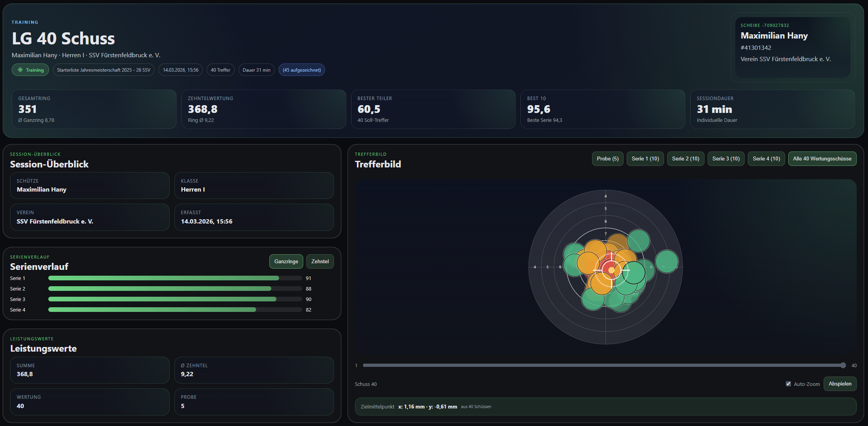The height and width of the screenshot is (426, 868).
Task: Select Serie 2 (10) shot filter
Action: point(685,159)
